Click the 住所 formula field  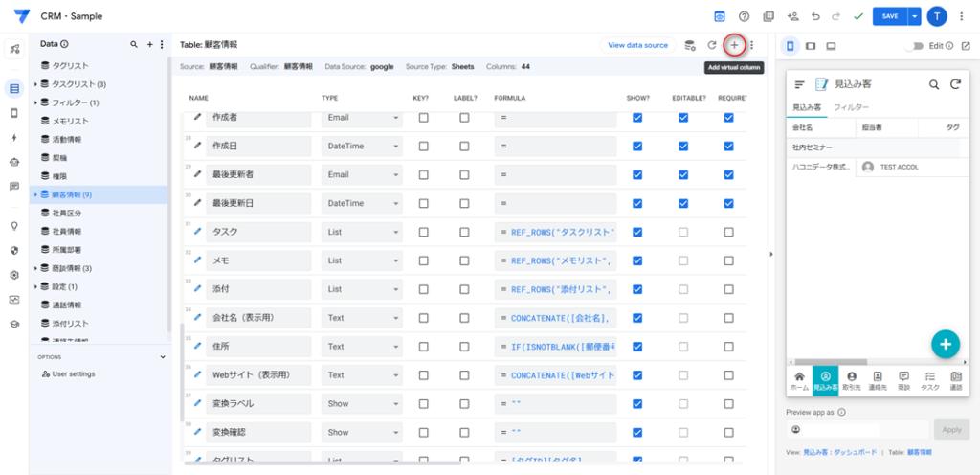[555, 347]
